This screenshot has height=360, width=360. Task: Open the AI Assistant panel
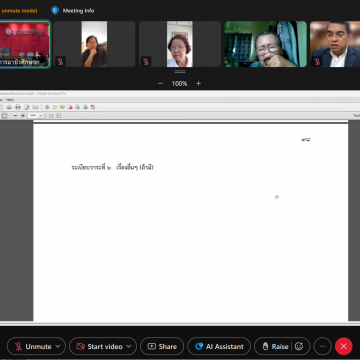click(219, 346)
